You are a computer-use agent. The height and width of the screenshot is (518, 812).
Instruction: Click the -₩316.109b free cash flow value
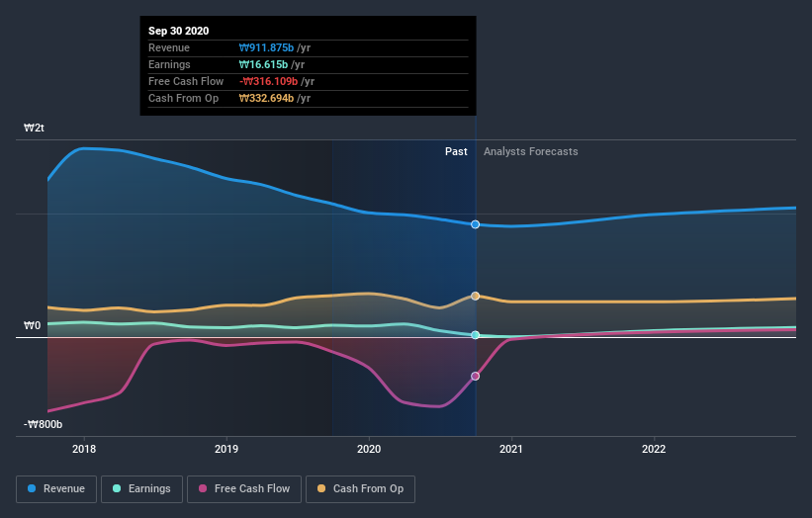click(x=268, y=81)
